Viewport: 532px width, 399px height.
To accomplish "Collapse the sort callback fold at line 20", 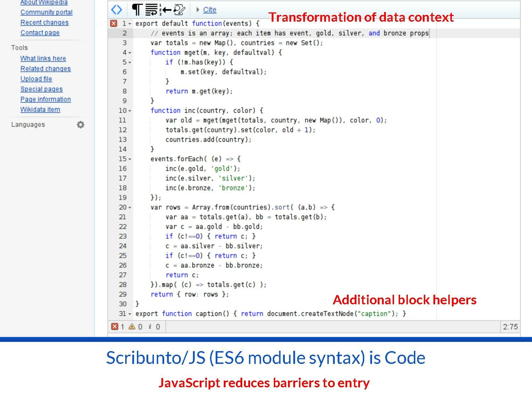I will click(x=130, y=207).
